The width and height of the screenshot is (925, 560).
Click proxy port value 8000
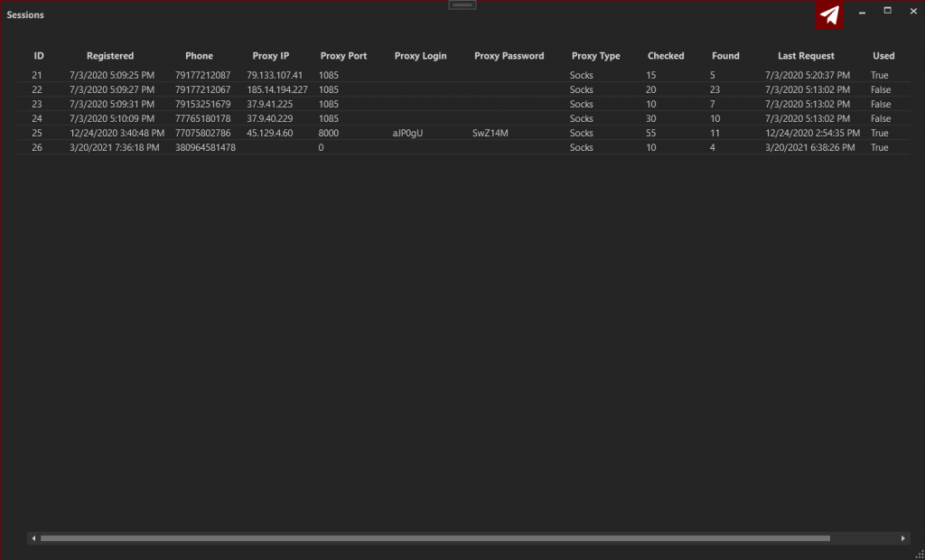tap(329, 133)
